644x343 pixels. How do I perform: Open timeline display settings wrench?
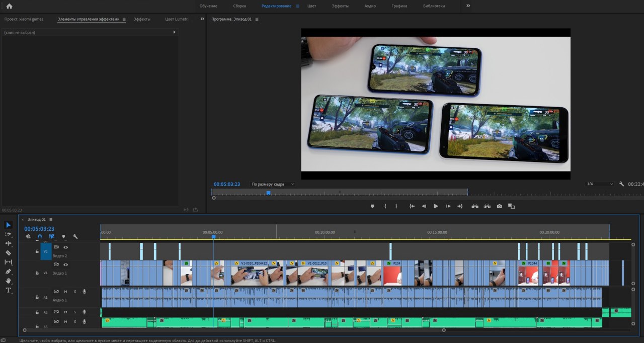pos(75,236)
